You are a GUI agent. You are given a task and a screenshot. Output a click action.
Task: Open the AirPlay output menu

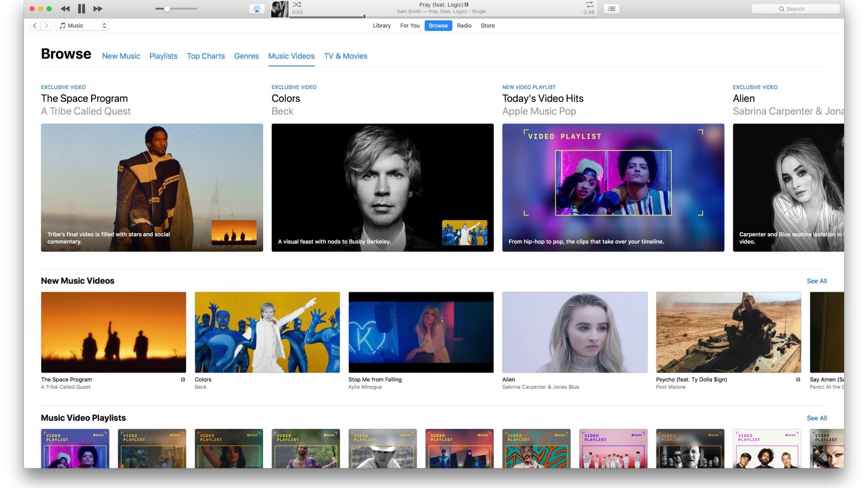tap(257, 9)
